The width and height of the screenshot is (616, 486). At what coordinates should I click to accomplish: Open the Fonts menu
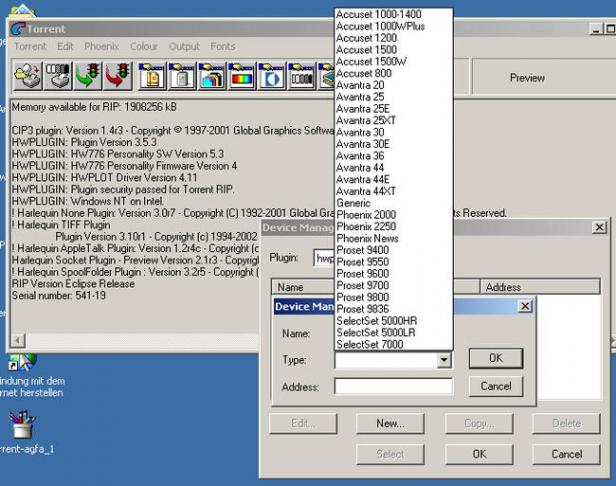tap(223, 46)
